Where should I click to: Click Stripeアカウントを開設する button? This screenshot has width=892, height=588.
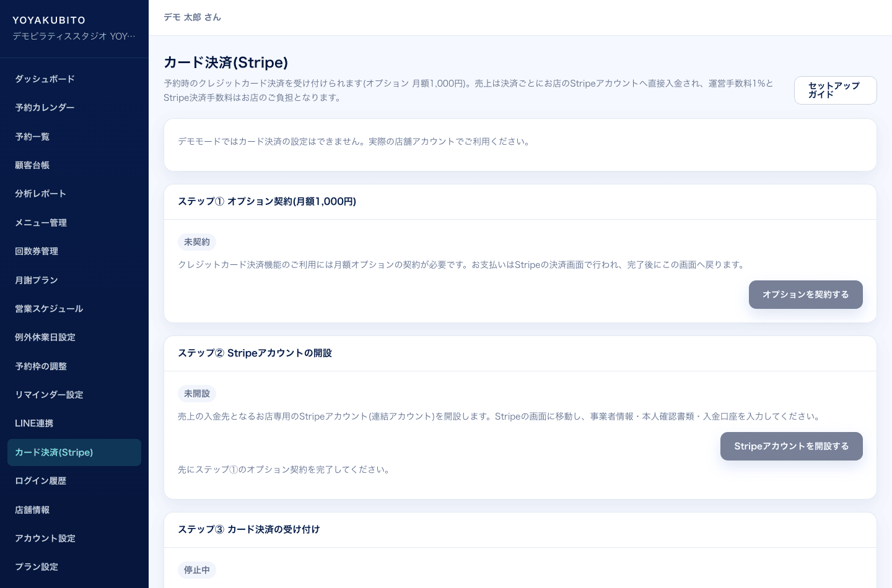[791, 446]
